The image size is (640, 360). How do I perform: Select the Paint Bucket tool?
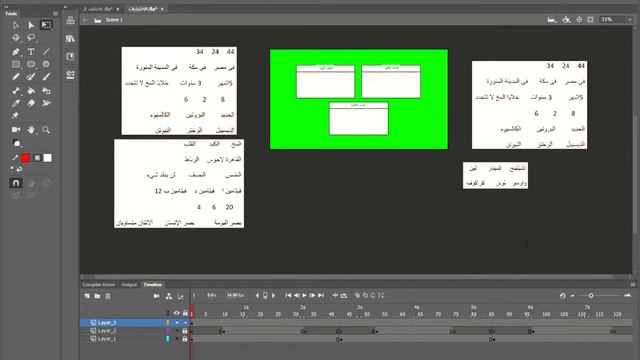click(31, 91)
